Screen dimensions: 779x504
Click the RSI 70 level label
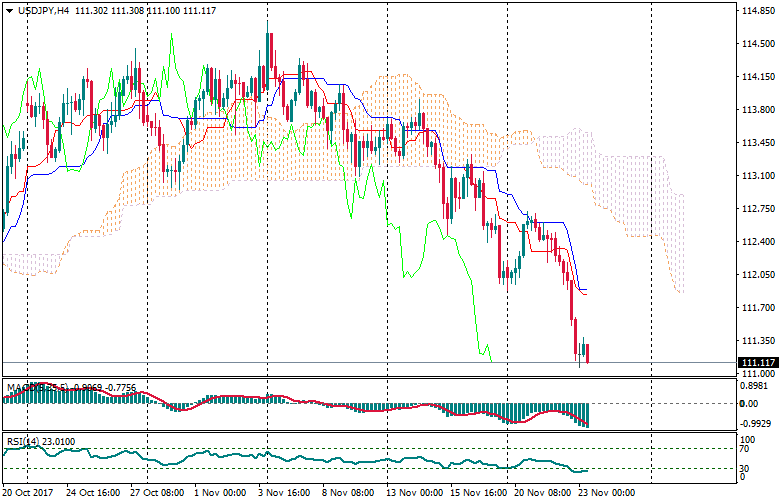click(745, 448)
